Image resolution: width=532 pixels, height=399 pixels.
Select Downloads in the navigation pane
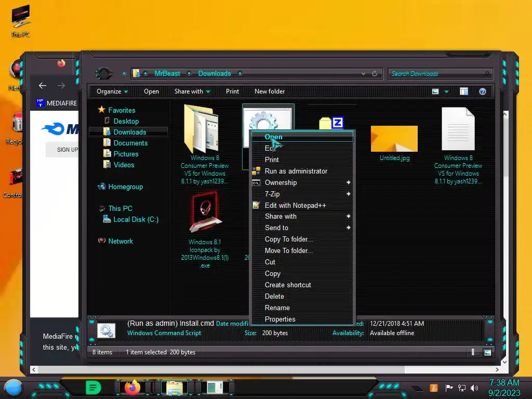[129, 132]
